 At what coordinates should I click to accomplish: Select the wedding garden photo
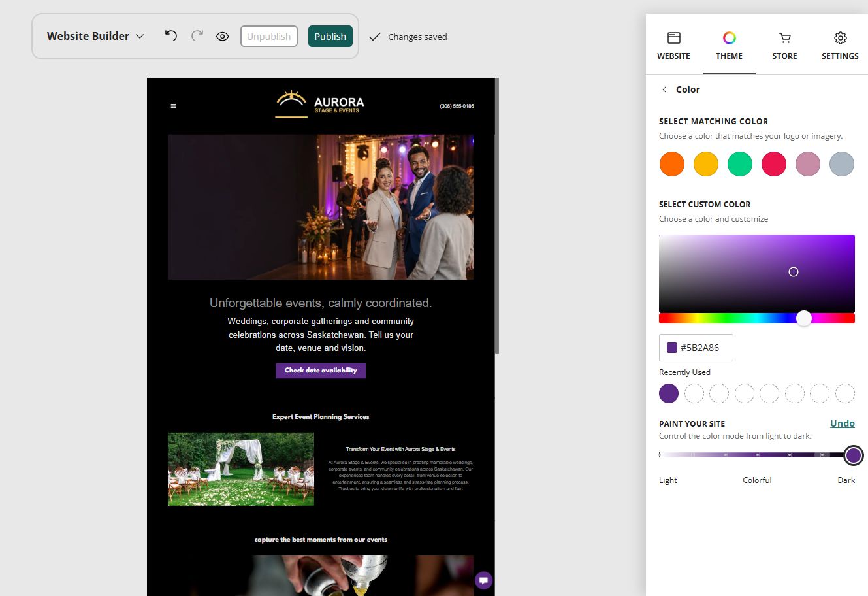tap(241, 469)
